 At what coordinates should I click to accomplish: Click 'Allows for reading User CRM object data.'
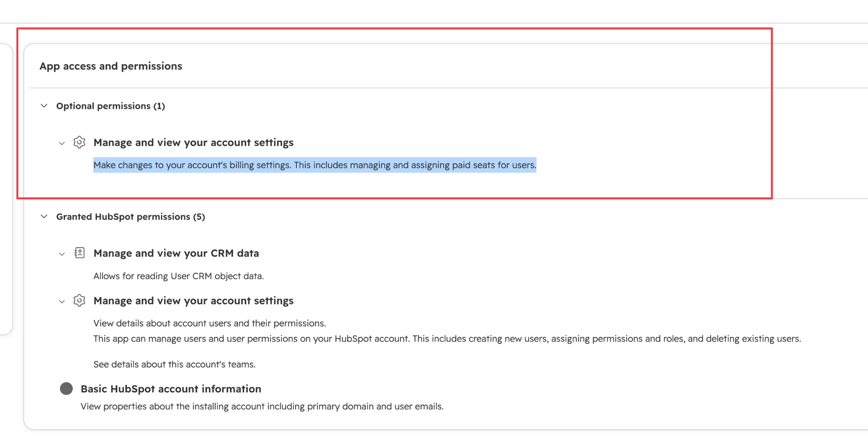pos(179,276)
